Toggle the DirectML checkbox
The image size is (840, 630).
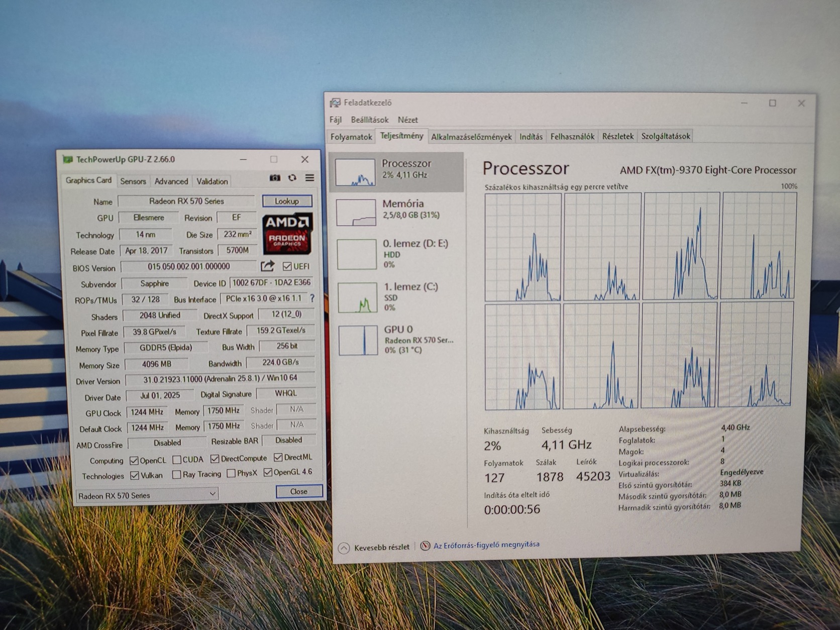[x=278, y=457]
